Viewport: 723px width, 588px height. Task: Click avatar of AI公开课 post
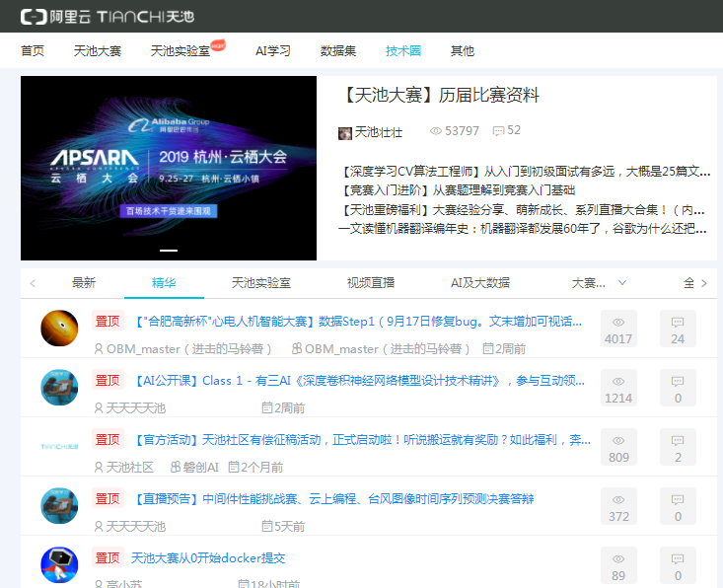[x=59, y=388]
